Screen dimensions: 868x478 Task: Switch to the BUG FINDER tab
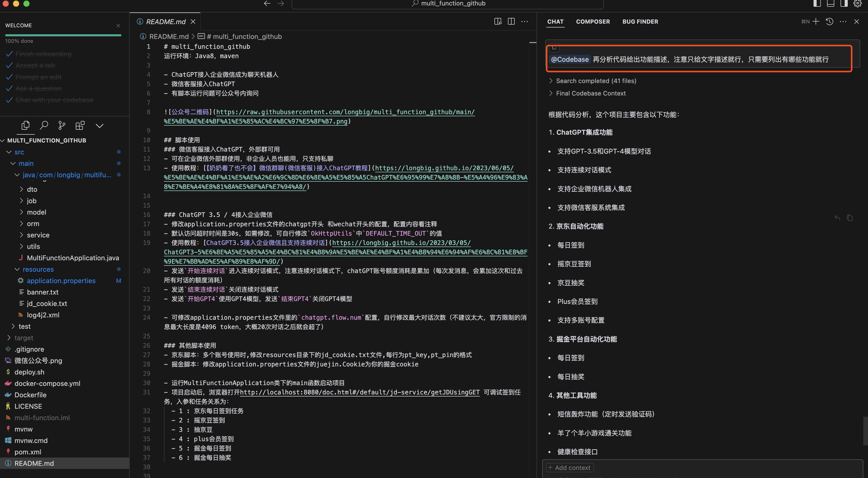tap(640, 22)
